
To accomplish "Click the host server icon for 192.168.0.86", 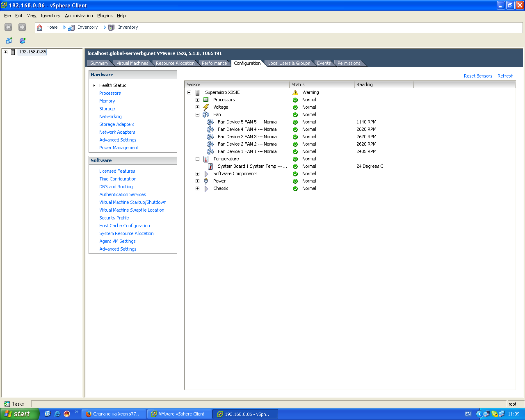I will click(13, 52).
